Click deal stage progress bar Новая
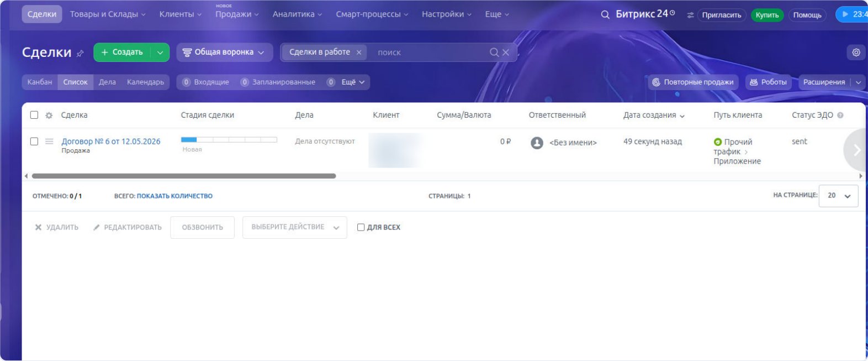 coord(229,140)
